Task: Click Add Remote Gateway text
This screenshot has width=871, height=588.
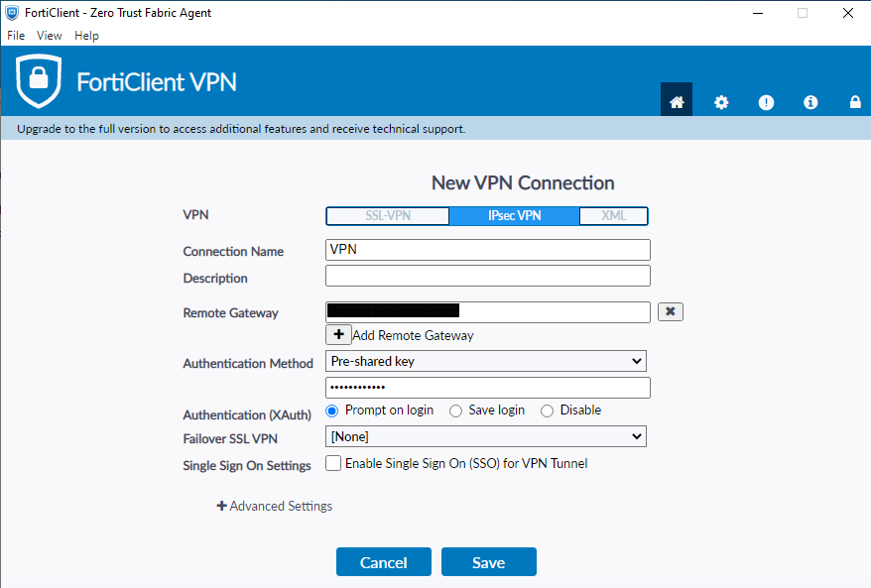Action: click(413, 335)
